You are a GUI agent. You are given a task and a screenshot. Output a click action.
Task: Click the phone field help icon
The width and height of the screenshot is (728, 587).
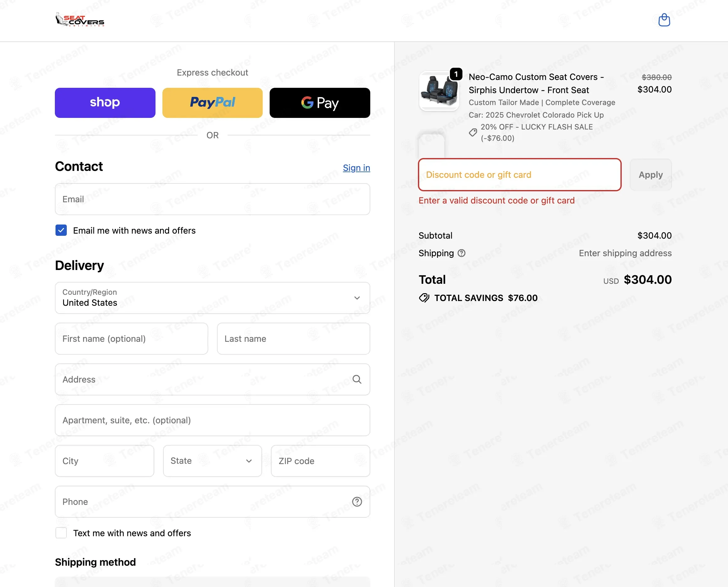point(357,502)
